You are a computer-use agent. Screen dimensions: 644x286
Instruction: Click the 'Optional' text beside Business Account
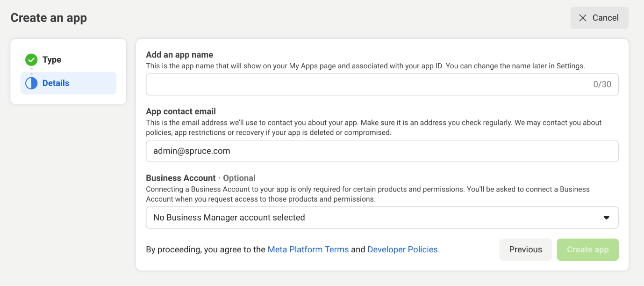tap(239, 178)
